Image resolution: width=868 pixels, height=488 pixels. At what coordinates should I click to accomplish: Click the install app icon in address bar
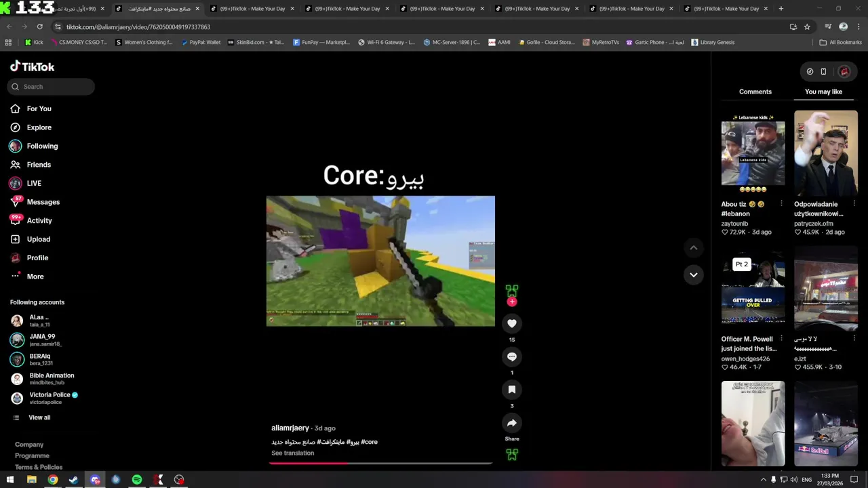[793, 26]
